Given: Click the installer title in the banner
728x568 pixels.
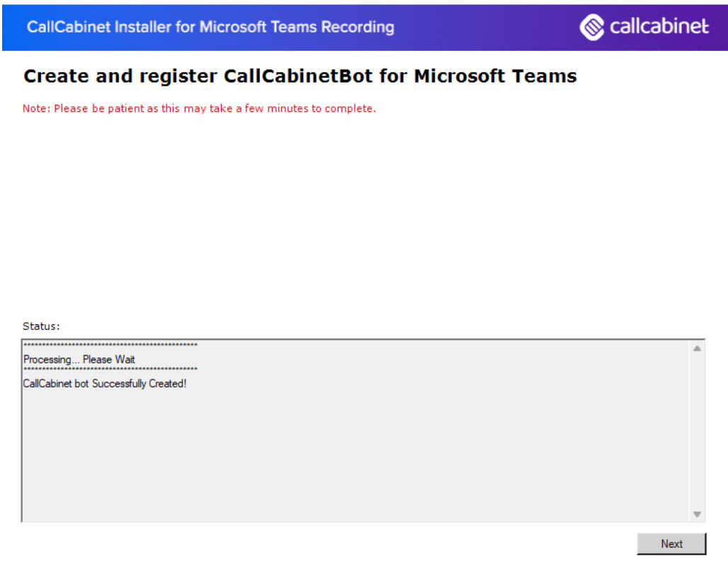Looking at the screenshot, I should [210, 27].
